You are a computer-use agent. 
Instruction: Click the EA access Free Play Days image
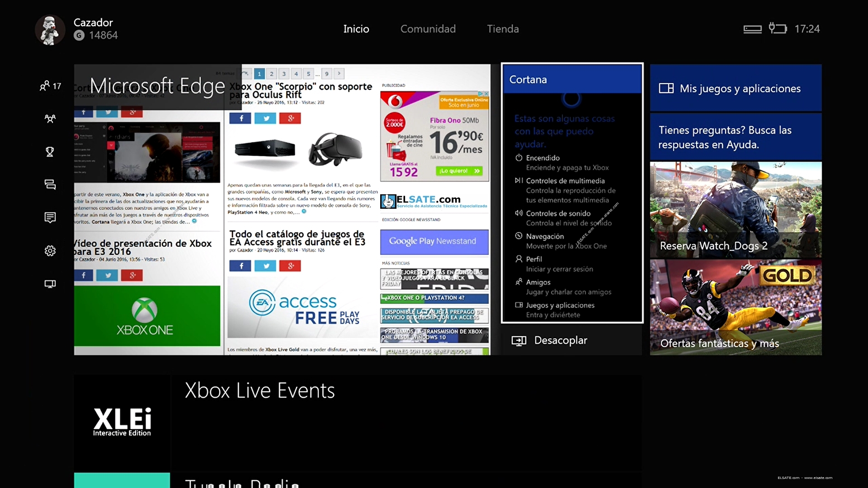[302, 307]
